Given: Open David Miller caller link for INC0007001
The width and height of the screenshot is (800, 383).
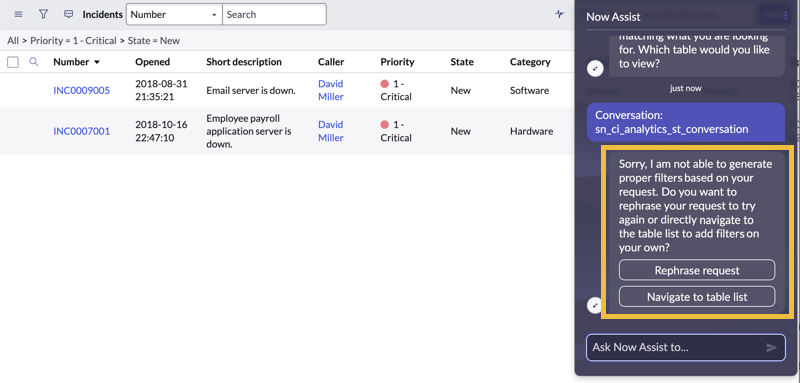Looking at the screenshot, I should click(x=331, y=131).
